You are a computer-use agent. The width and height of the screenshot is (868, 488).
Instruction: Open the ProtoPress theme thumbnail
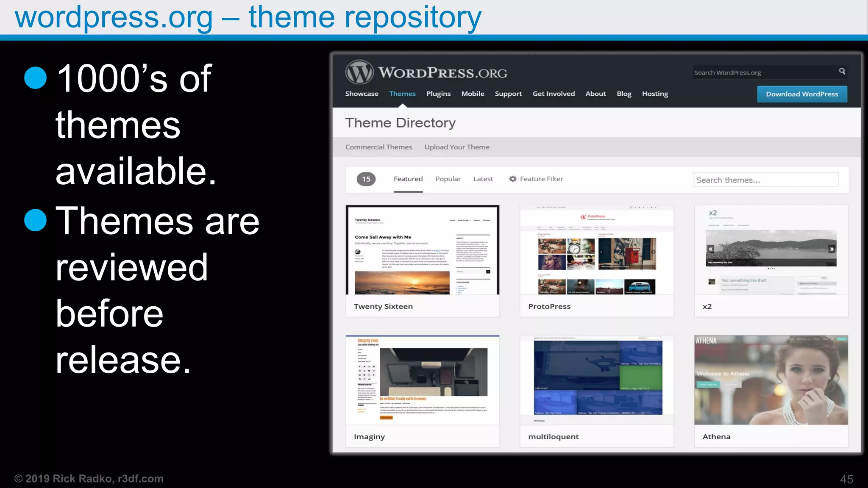tap(597, 250)
